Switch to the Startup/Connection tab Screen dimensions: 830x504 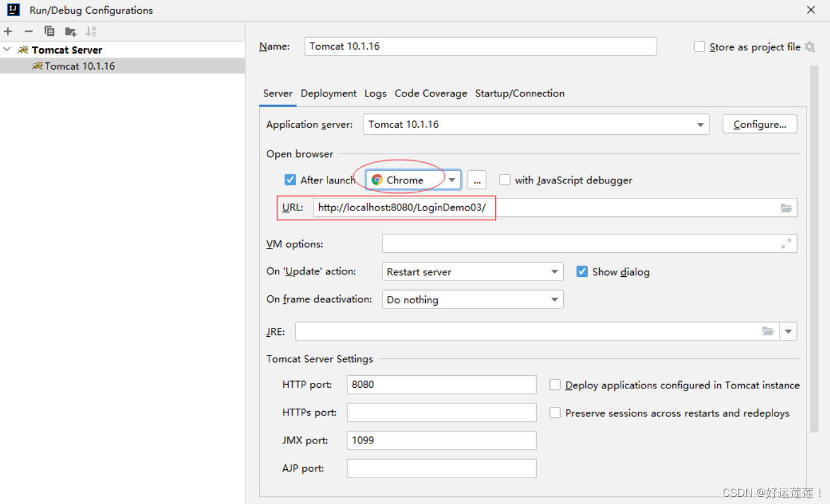(520, 93)
